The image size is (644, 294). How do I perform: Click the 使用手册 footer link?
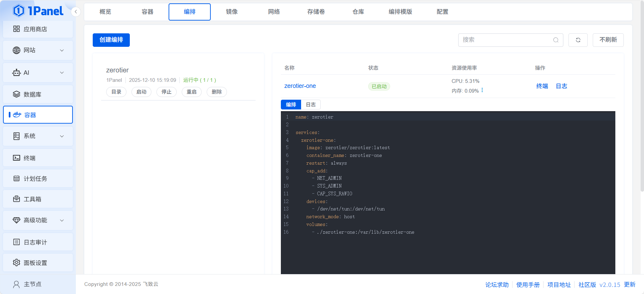[x=528, y=285]
